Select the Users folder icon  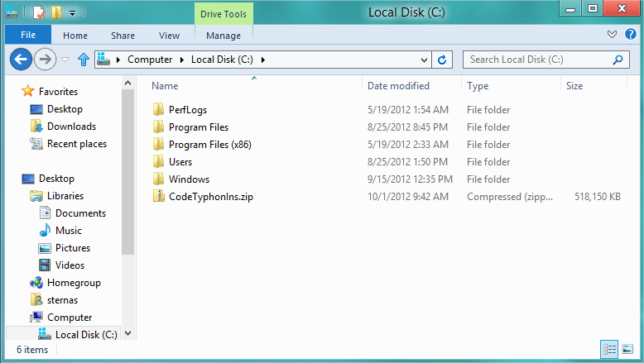159,161
